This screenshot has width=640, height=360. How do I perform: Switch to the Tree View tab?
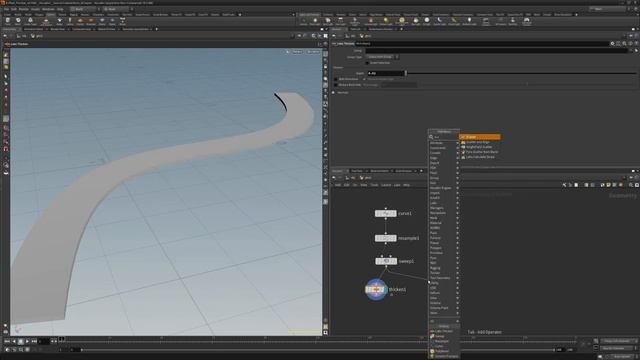click(357, 171)
